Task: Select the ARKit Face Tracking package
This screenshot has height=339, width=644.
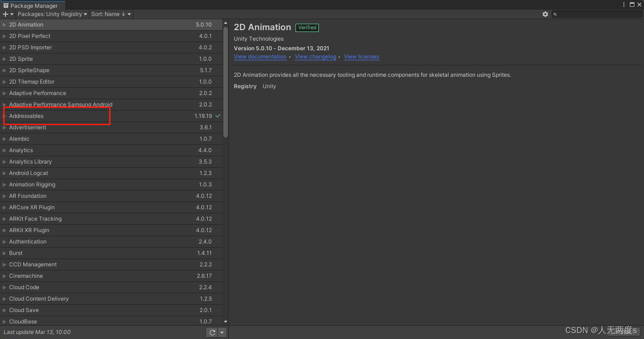Action: [x=111, y=219]
